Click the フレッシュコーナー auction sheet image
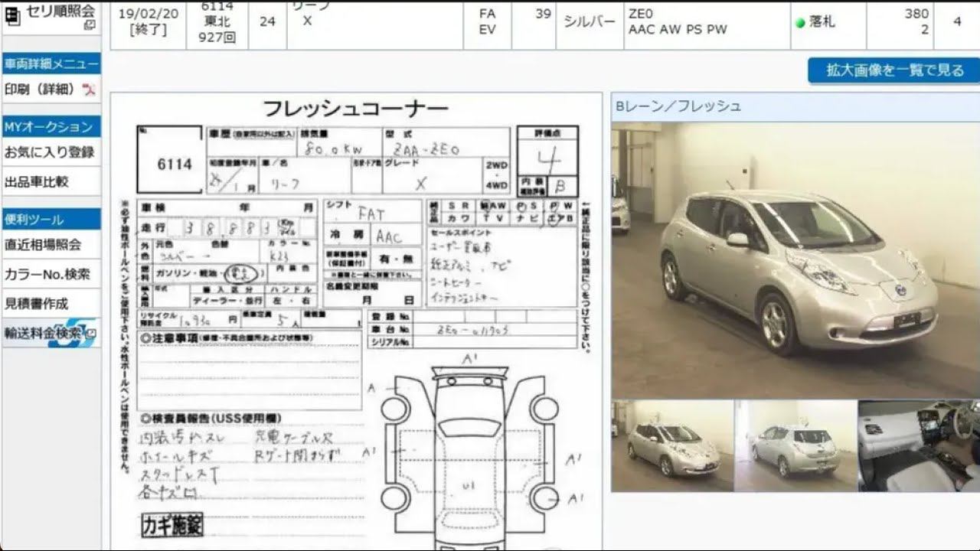980x551 pixels. (357, 321)
